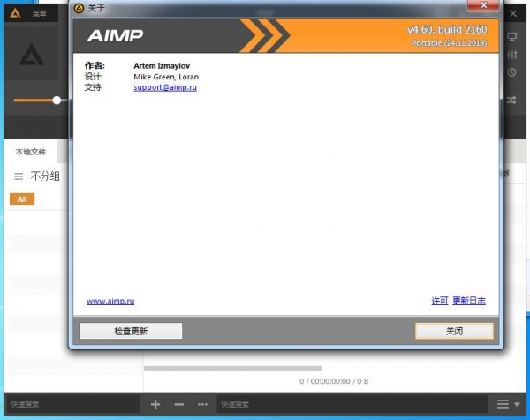Close the About dialog with red X
Viewport: 530px width, 420px height.
[483, 5]
